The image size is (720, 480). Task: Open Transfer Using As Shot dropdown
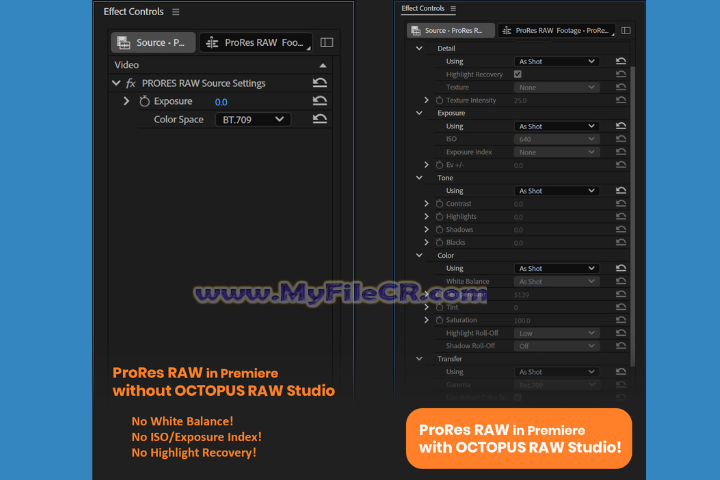[556, 372]
